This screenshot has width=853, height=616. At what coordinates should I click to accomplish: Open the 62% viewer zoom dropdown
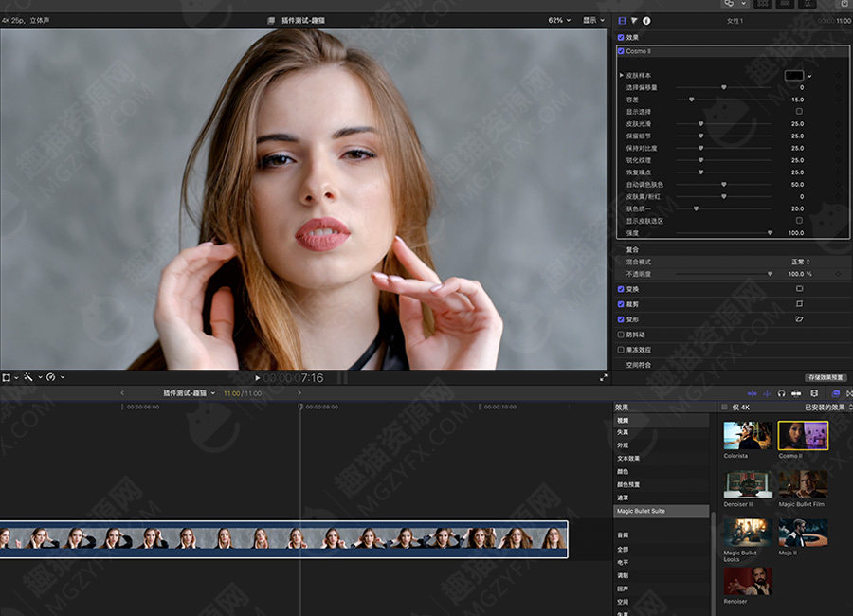click(558, 20)
